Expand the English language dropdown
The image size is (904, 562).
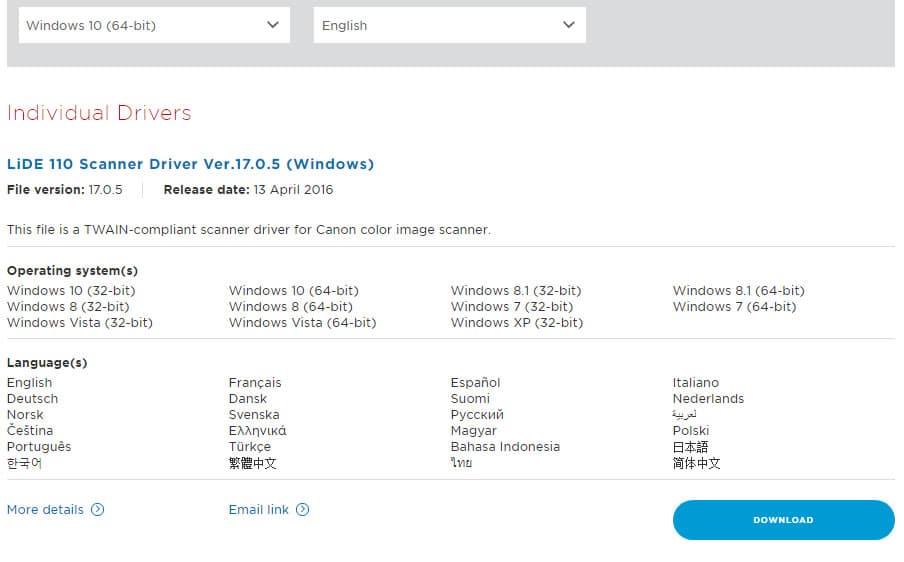[x=449, y=26]
